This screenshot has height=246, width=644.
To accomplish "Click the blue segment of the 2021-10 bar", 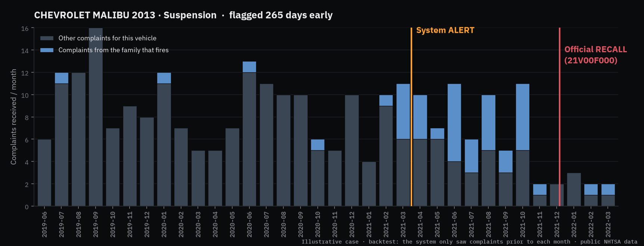I will click(523, 117).
